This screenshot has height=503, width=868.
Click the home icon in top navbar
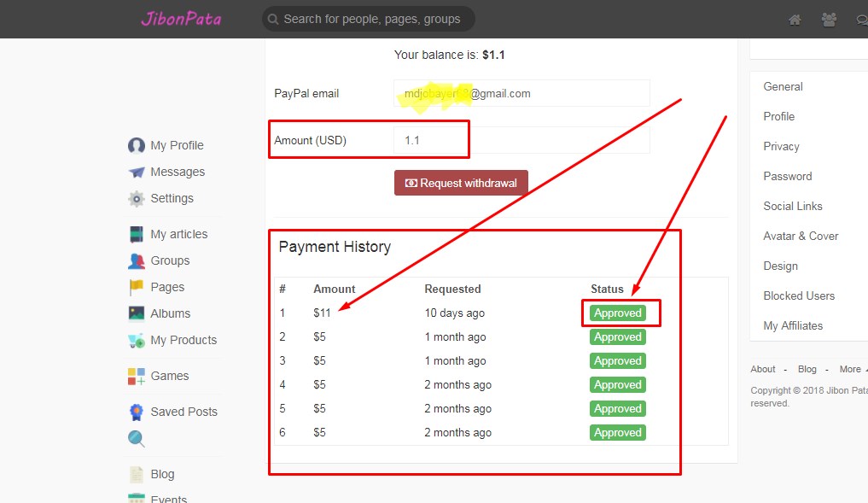tap(795, 20)
